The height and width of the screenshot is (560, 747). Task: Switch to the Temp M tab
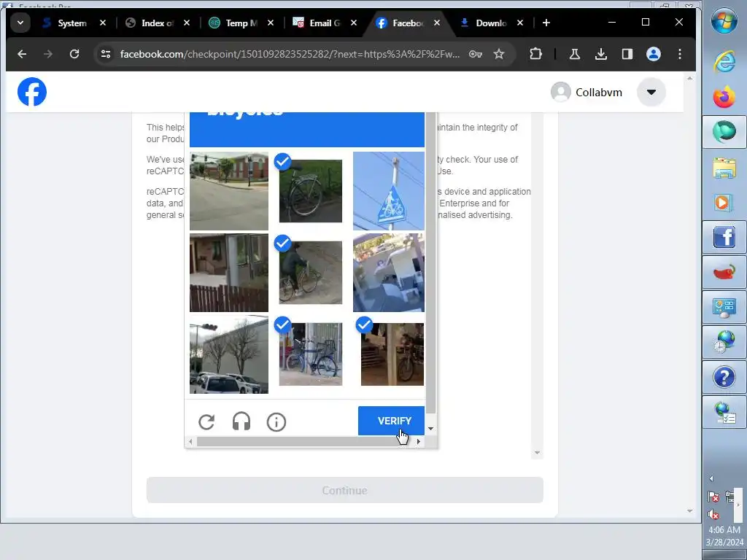pyautogui.click(x=241, y=23)
